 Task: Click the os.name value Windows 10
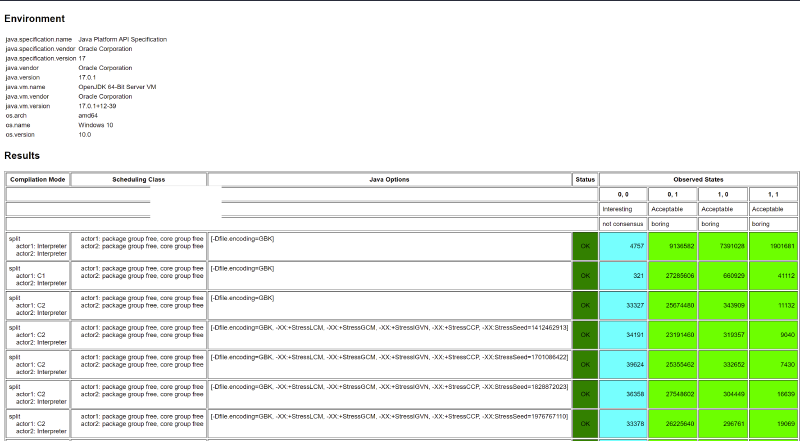pos(96,125)
